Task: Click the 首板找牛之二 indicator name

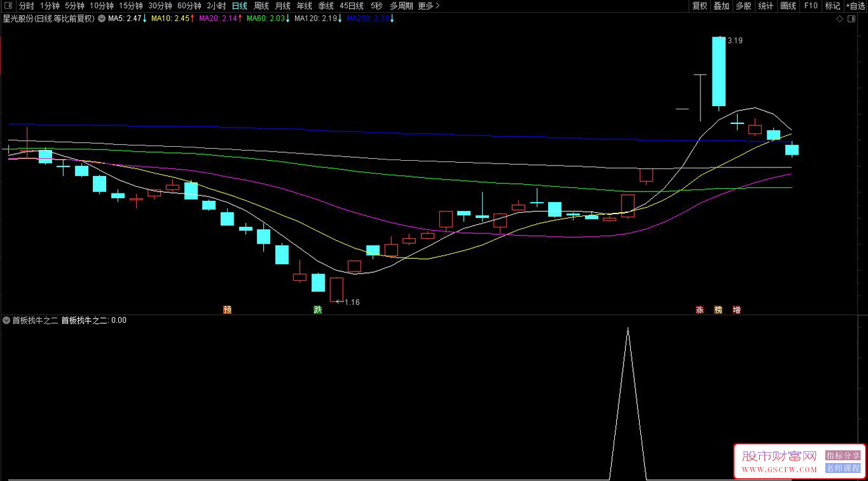Action: click(35, 320)
